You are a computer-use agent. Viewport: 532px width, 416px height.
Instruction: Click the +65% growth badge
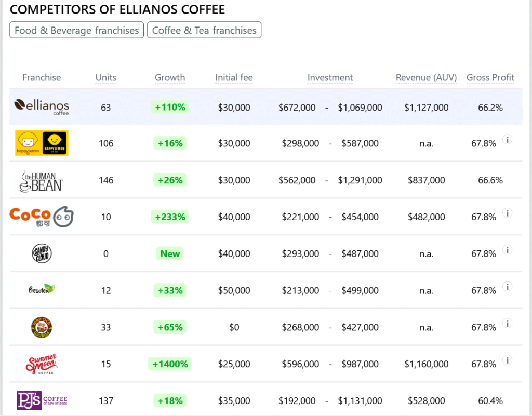(170, 327)
